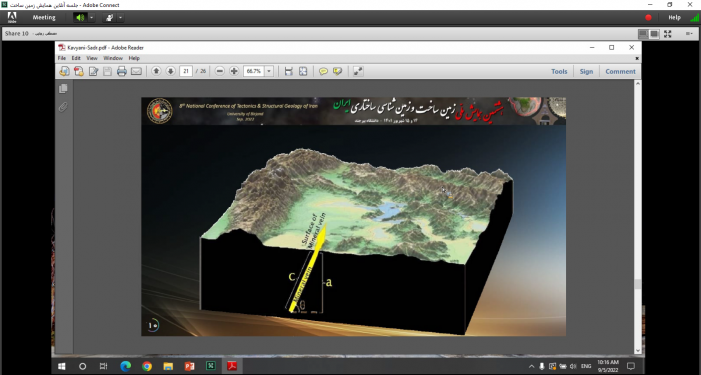Open the share pod options menu

tap(689, 34)
